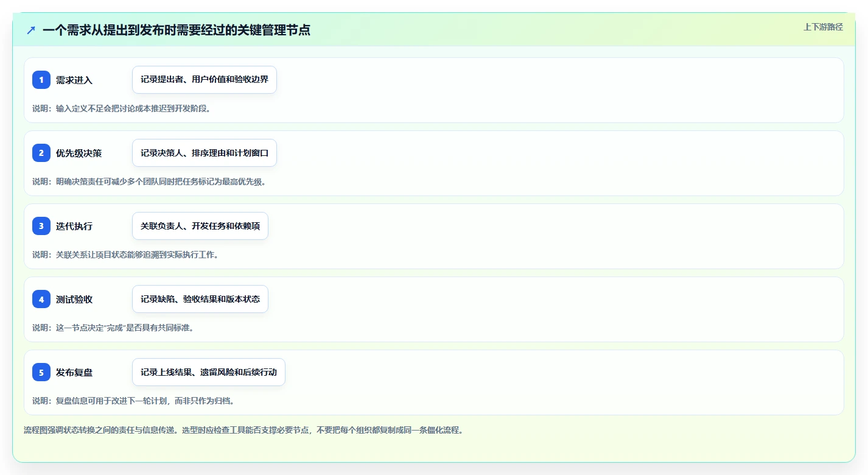Click step number badge 2

coord(41,153)
